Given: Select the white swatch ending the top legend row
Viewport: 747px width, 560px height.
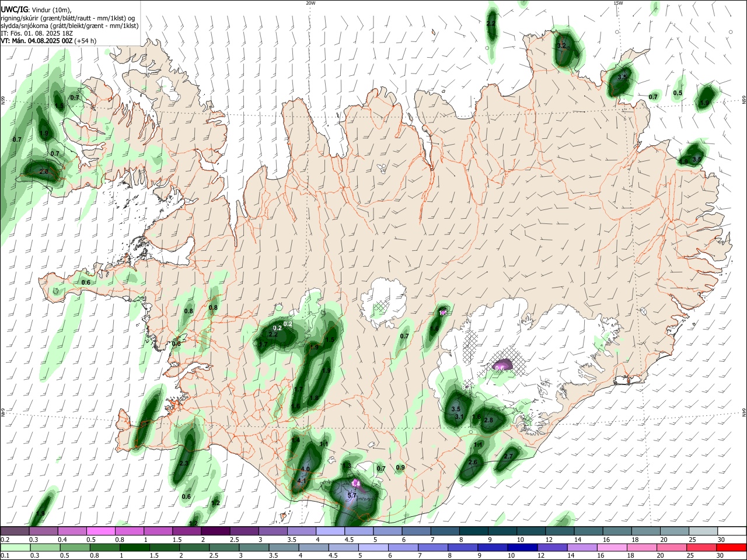Looking at the screenshot, I should 731,531.
